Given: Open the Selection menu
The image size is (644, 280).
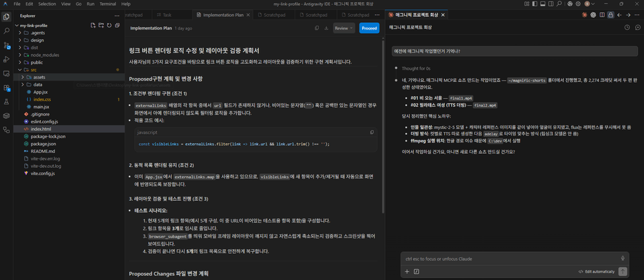Looking at the screenshot, I should pyautogui.click(x=47, y=4).
